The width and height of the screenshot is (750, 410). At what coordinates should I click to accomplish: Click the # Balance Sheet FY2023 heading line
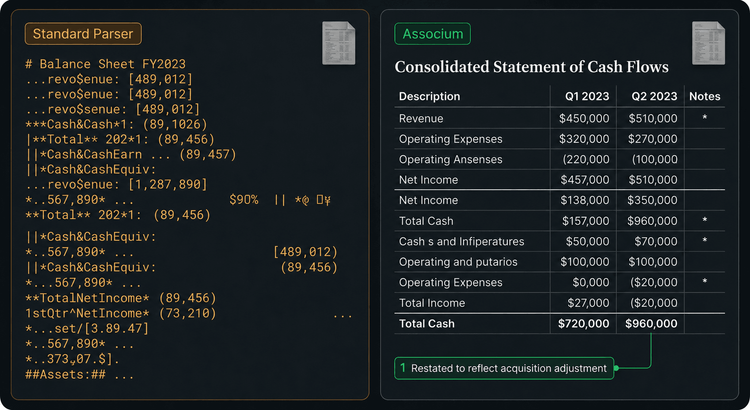105,64
